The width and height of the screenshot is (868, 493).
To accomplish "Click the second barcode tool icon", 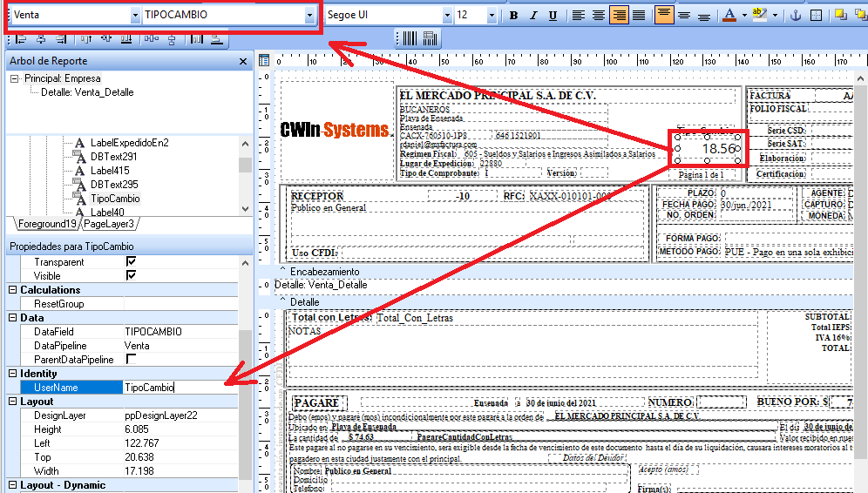I will click(431, 38).
